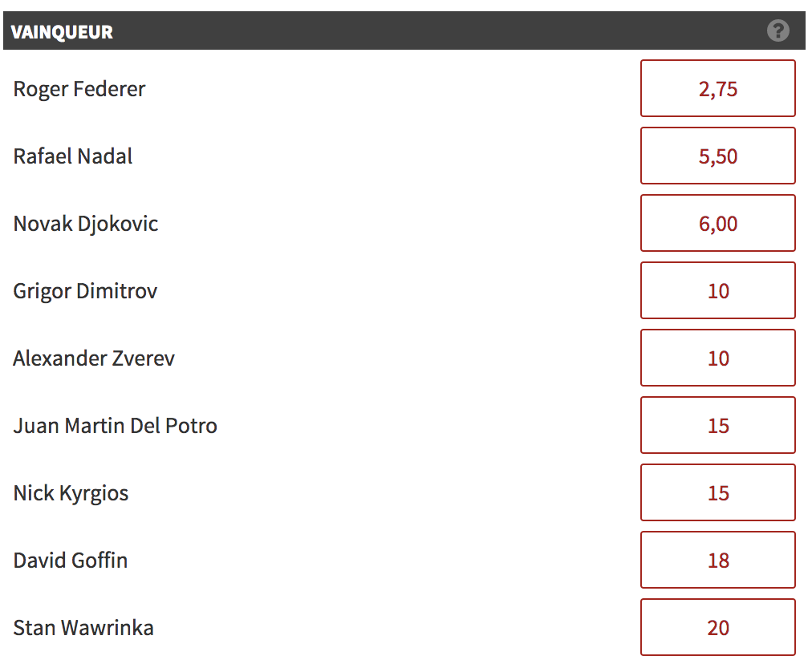Click the Stan Wawrinka name
Viewport: 812px width, 664px height.
point(83,627)
